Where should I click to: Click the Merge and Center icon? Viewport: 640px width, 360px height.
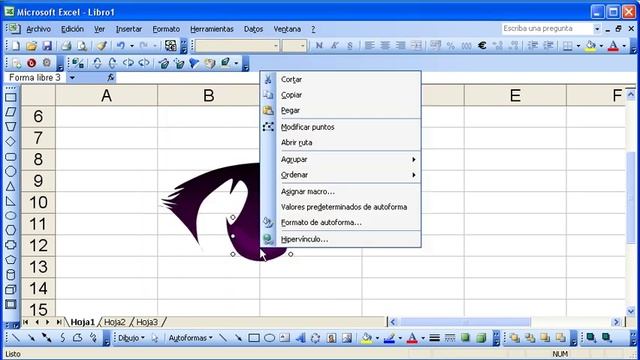[416, 46]
